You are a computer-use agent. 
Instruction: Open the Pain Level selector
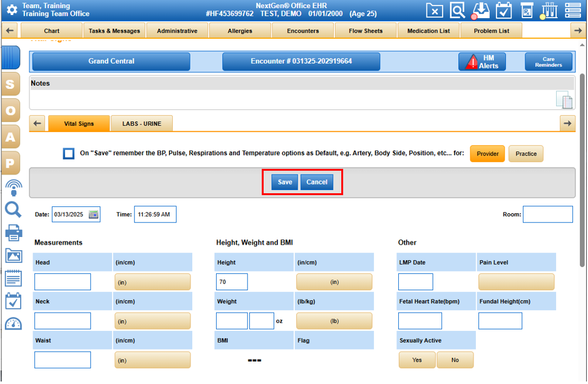pyautogui.click(x=516, y=282)
